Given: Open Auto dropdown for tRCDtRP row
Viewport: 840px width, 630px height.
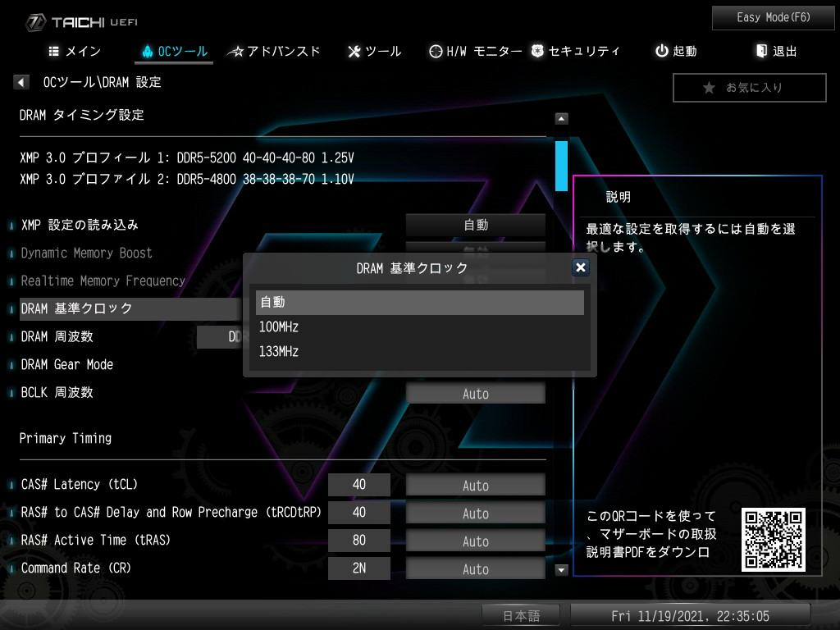Looking at the screenshot, I should tap(475, 514).
